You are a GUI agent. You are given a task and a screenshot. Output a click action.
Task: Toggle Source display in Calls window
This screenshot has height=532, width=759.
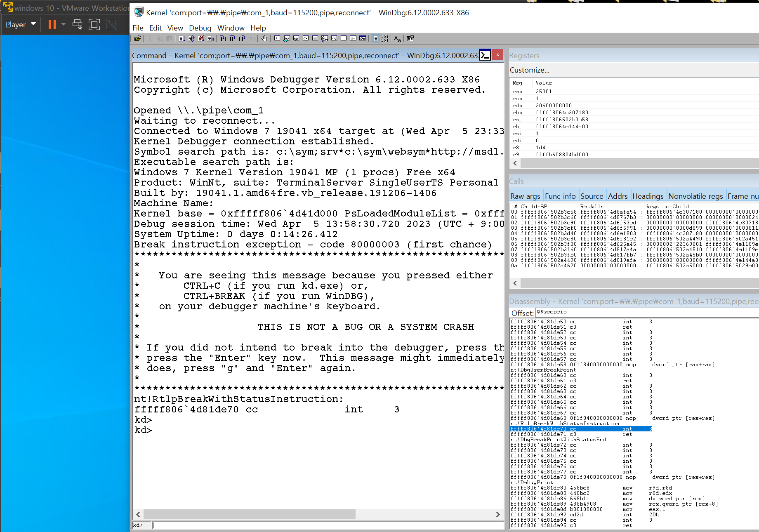coord(592,196)
